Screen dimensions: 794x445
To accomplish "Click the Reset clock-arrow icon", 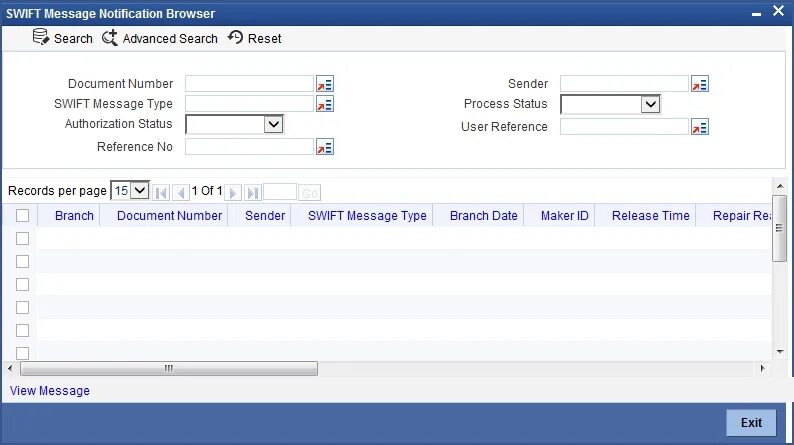I will pyautogui.click(x=235, y=37).
